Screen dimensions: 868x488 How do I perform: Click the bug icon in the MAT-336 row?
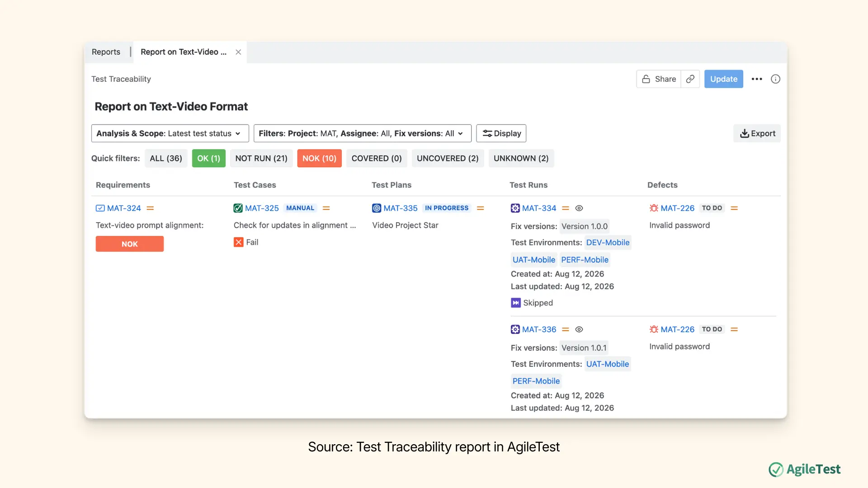coord(654,329)
